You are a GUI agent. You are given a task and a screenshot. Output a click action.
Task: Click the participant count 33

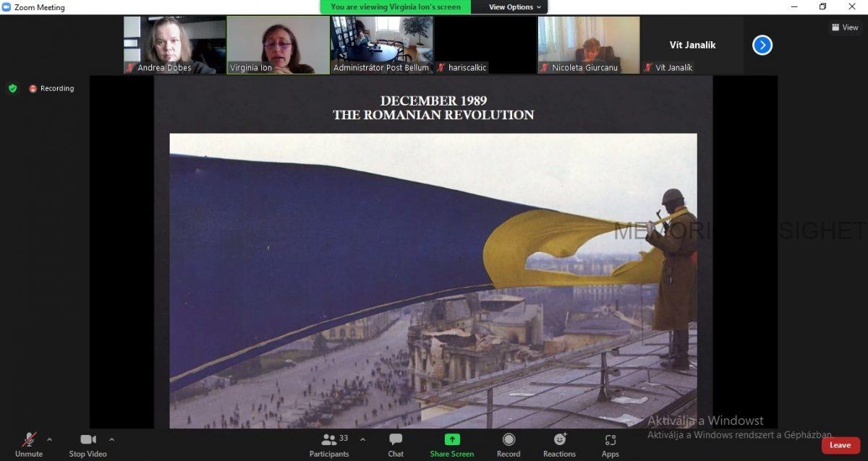click(344, 438)
